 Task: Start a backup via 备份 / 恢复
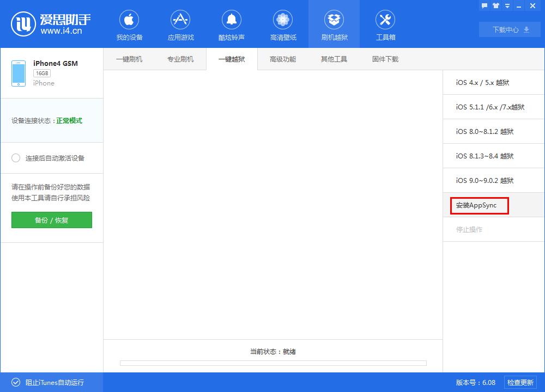click(x=51, y=220)
